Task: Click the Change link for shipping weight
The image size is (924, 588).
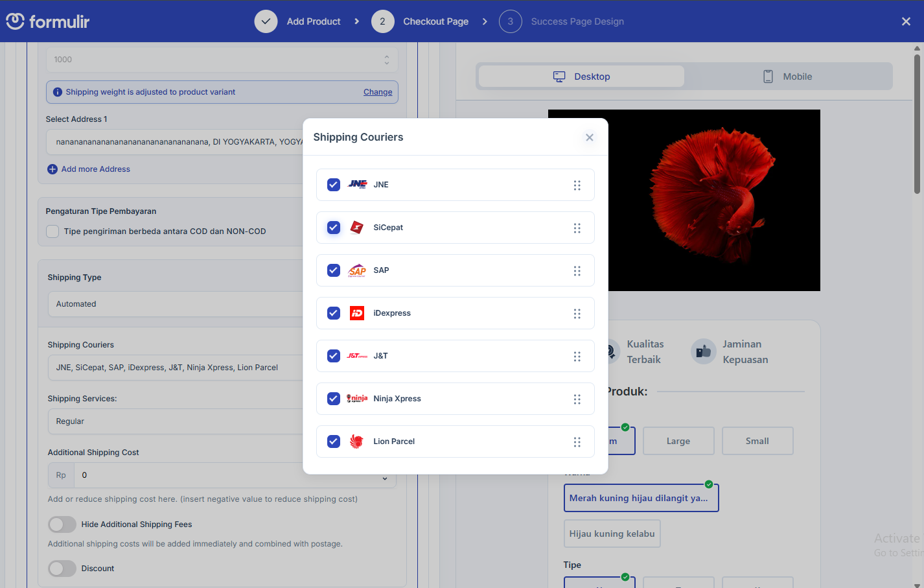Action: 378,92
